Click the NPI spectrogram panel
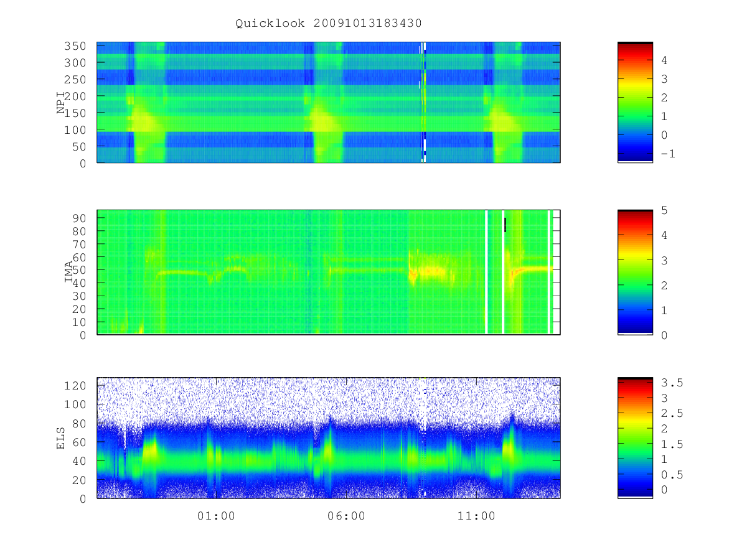Image resolution: width=747 pixels, height=560 pixels. coord(329,102)
